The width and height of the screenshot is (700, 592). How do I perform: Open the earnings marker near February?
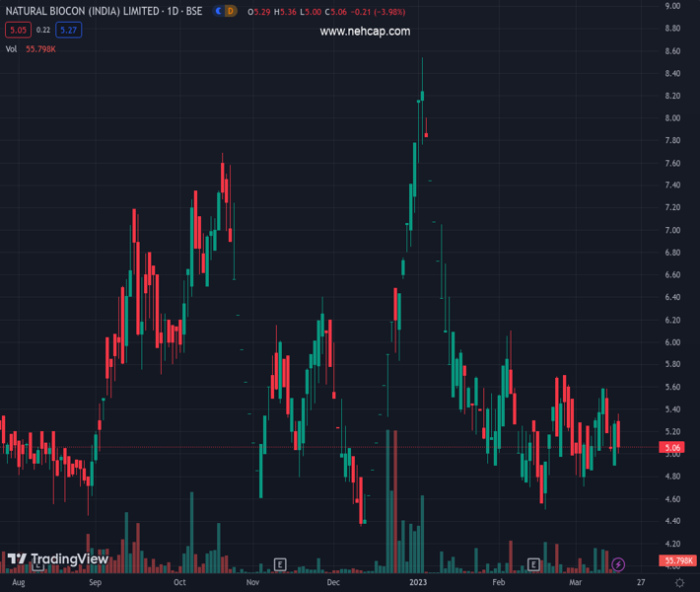click(x=533, y=564)
